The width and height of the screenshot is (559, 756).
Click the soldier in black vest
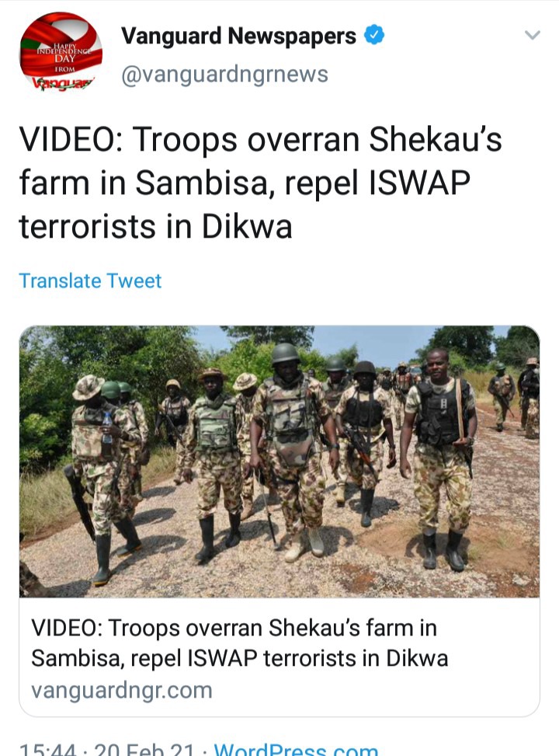440,458
